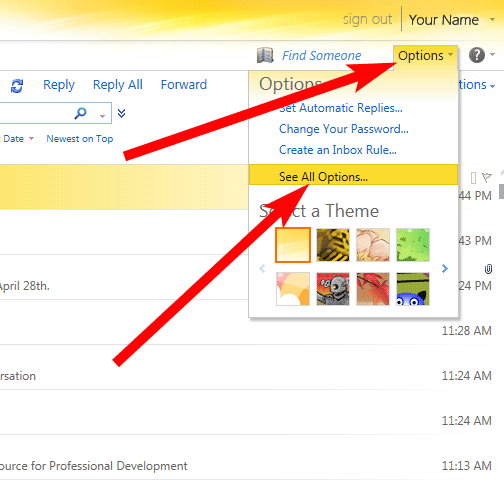Click the refresh mail icon beside Reply
504x504 pixels.
[x=17, y=86]
